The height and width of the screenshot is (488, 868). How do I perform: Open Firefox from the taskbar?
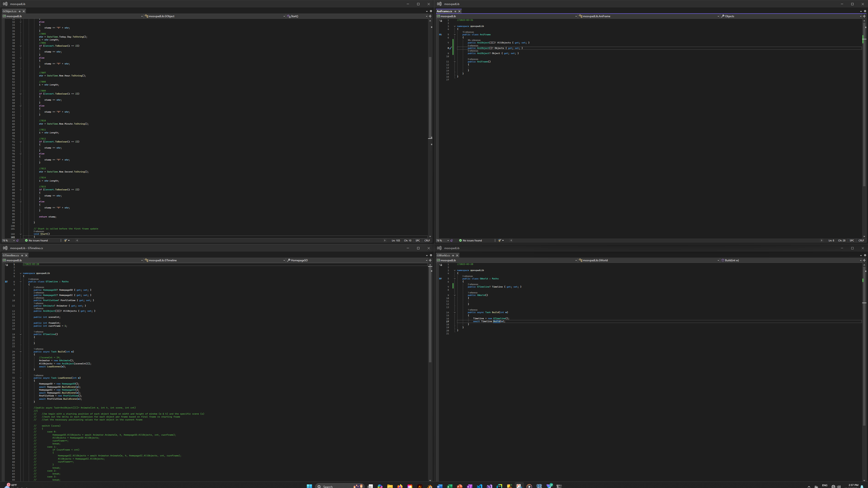[400, 486]
